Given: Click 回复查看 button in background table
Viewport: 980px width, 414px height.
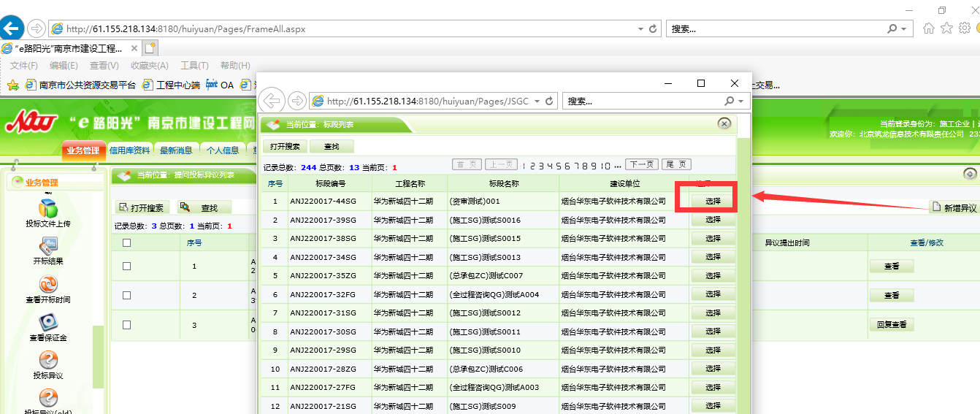Looking at the screenshot, I should tap(891, 325).
